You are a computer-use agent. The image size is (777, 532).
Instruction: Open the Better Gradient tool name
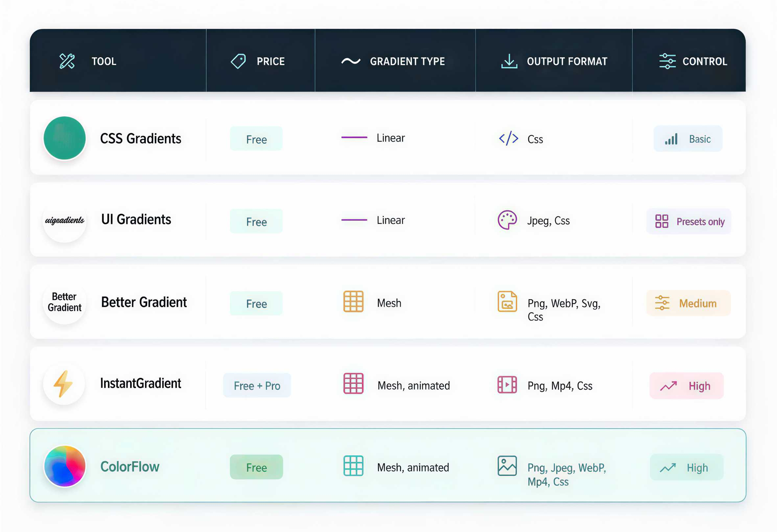[x=144, y=302]
